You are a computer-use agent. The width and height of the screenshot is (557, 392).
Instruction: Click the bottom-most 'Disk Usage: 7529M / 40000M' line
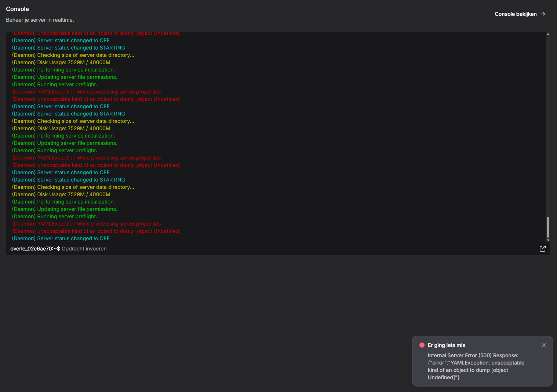(x=61, y=194)
